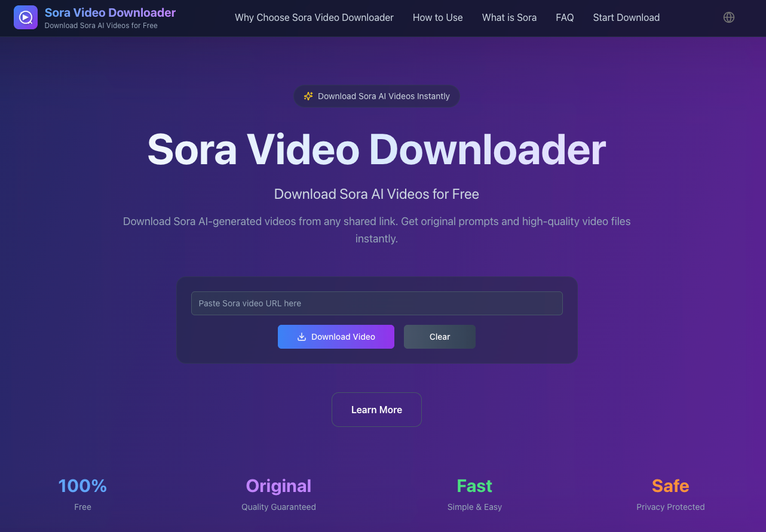Click the Learn More button
Screen dimensions: 766x532
(x=376, y=410)
